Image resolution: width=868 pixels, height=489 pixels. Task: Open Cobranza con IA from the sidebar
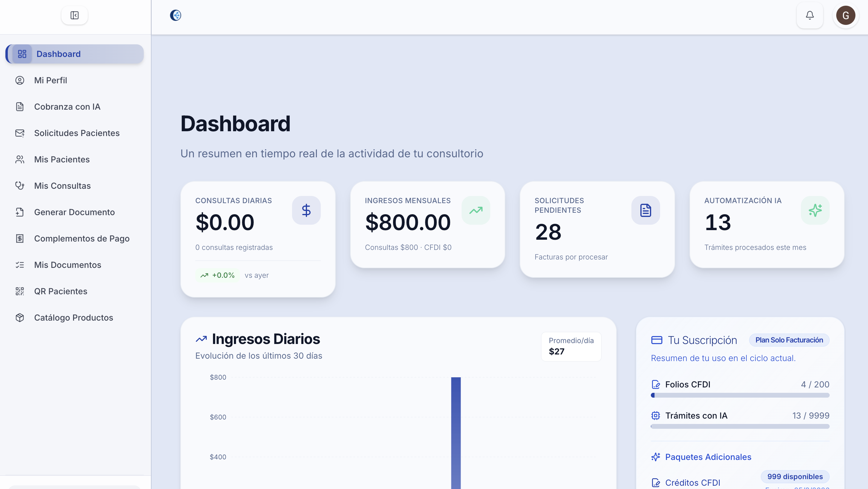pyautogui.click(x=67, y=106)
